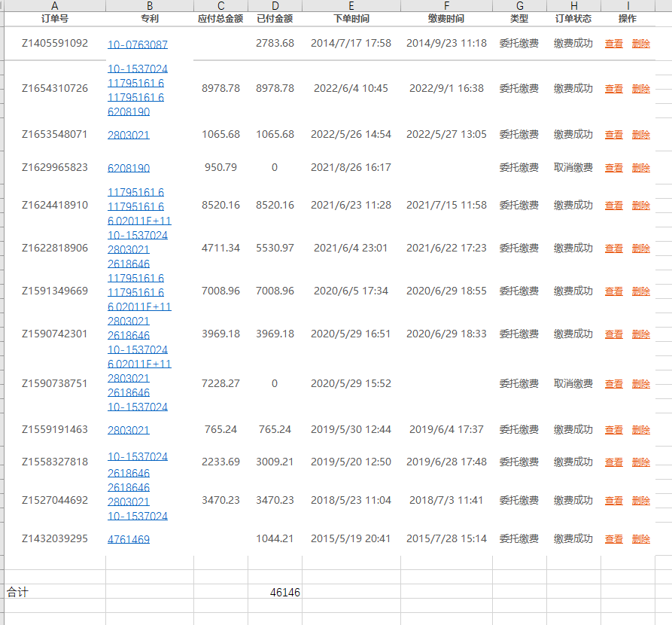Click 查看 for order Z1622818906
The height and width of the screenshot is (625, 672).
pos(614,248)
